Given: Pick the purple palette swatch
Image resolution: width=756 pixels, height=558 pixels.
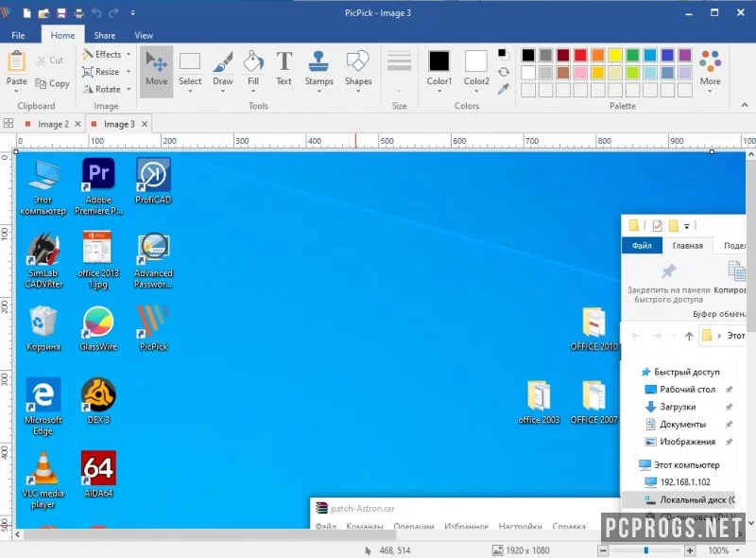Looking at the screenshot, I should 684,55.
